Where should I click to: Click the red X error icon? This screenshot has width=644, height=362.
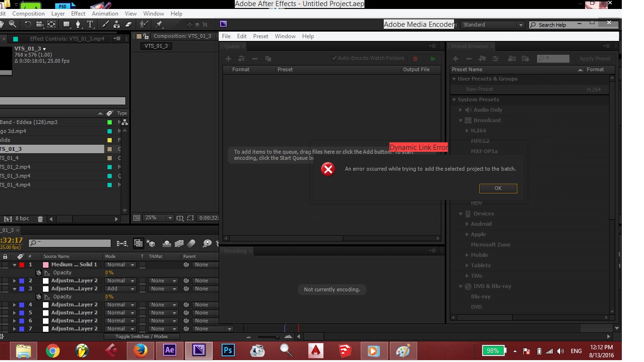point(328,169)
